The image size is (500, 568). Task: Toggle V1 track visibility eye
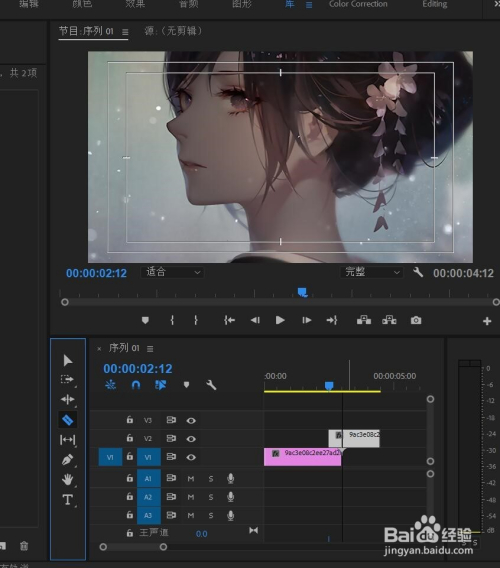(x=191, y=457)
